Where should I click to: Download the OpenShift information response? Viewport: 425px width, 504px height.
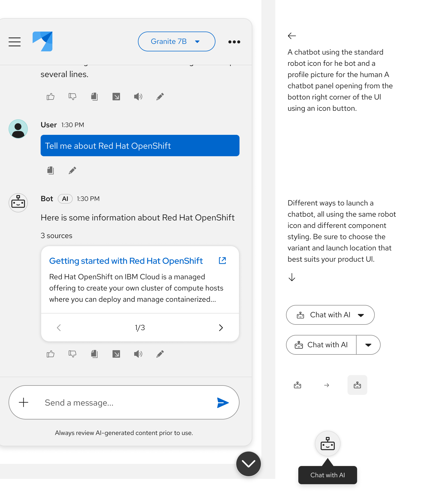[x=116, y=354]
